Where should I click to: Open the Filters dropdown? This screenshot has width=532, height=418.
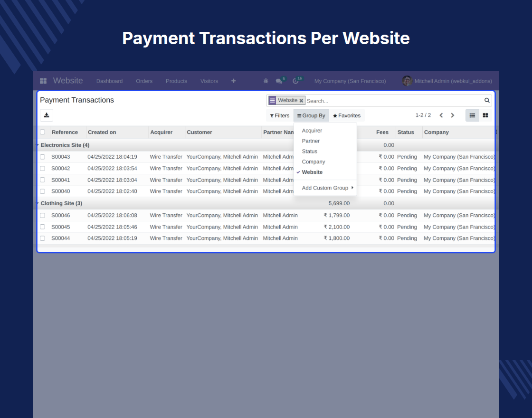coord(280,115)
